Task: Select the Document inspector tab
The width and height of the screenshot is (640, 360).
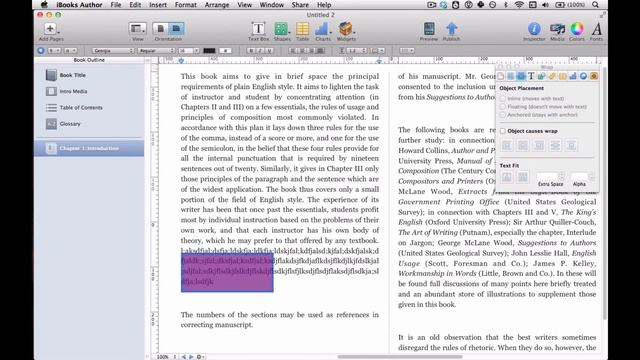Action: (501, 76)
